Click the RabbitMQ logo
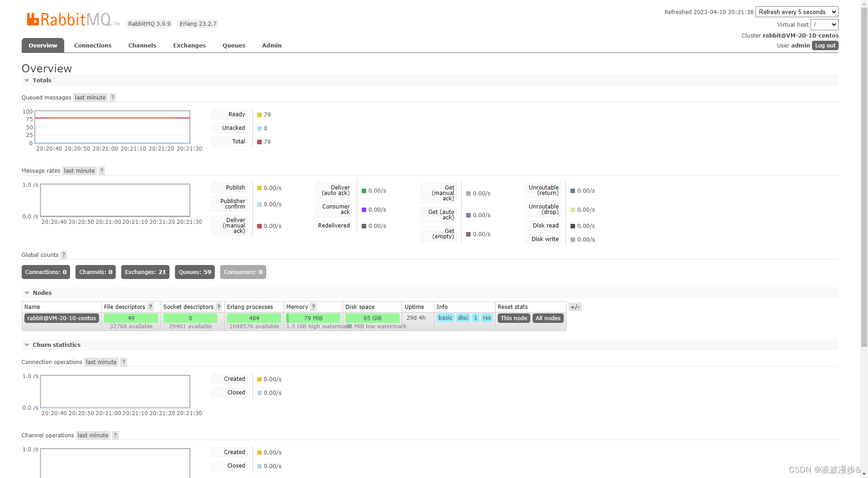 (x=73, y=19)
